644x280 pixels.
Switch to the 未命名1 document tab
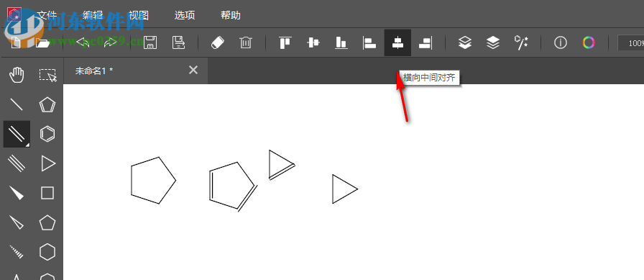(136, 71)
